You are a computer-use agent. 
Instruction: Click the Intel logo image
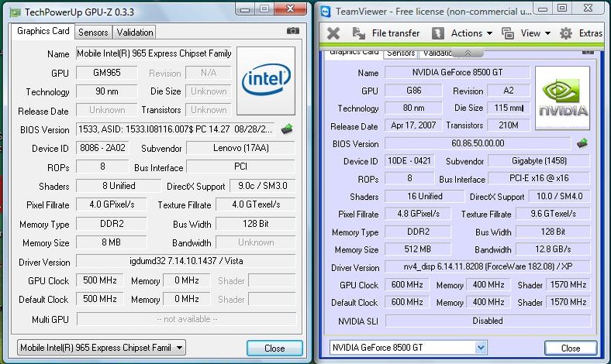click(266, 81)
